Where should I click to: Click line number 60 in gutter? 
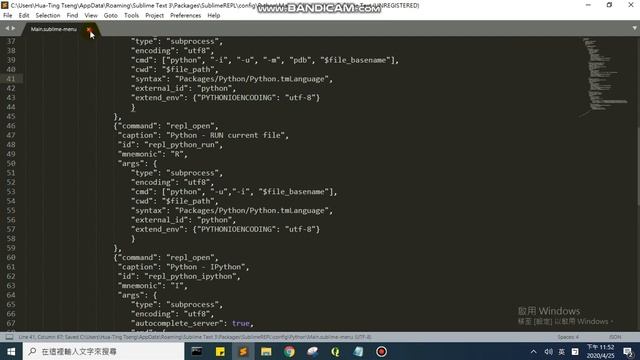pyautogui.click(x=11, y=258)
